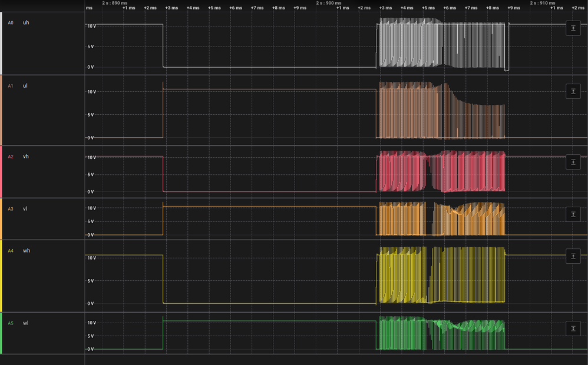The width and height of the screenshot is (588, 365).
Task: Click the '2 s : 910 ms' time ruler label
Action: pyautogui.click(x=543, y=3)
